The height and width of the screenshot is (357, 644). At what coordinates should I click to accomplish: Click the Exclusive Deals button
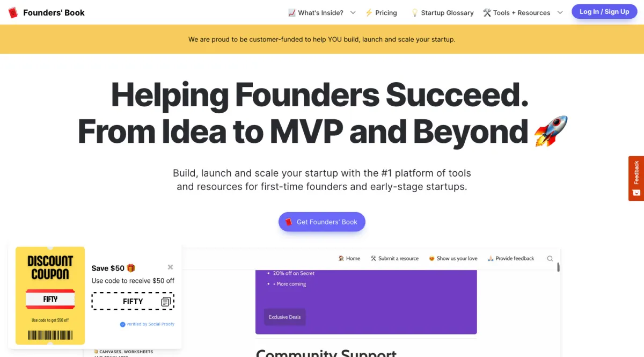284,317
